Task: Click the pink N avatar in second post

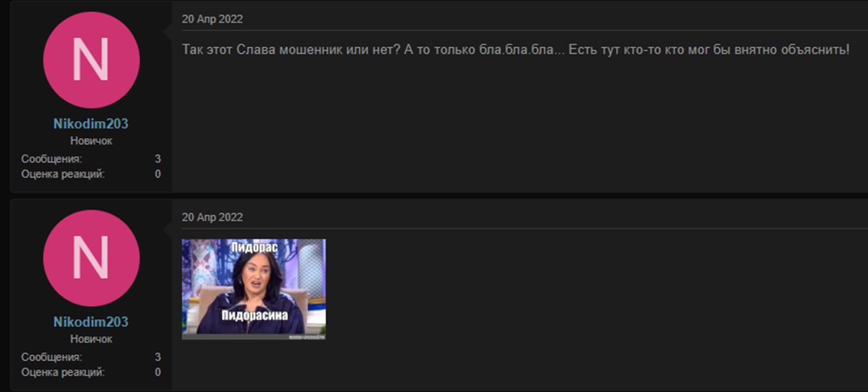Action: point(91,258)
